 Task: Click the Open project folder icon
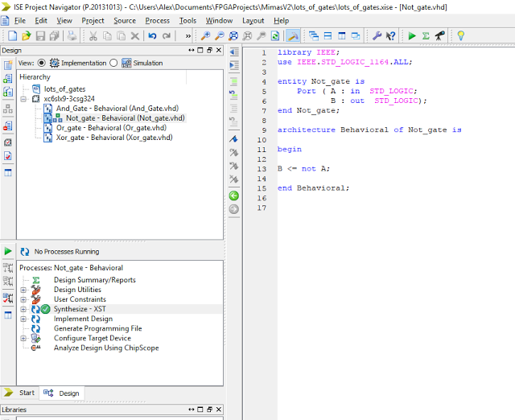(27, 35)
